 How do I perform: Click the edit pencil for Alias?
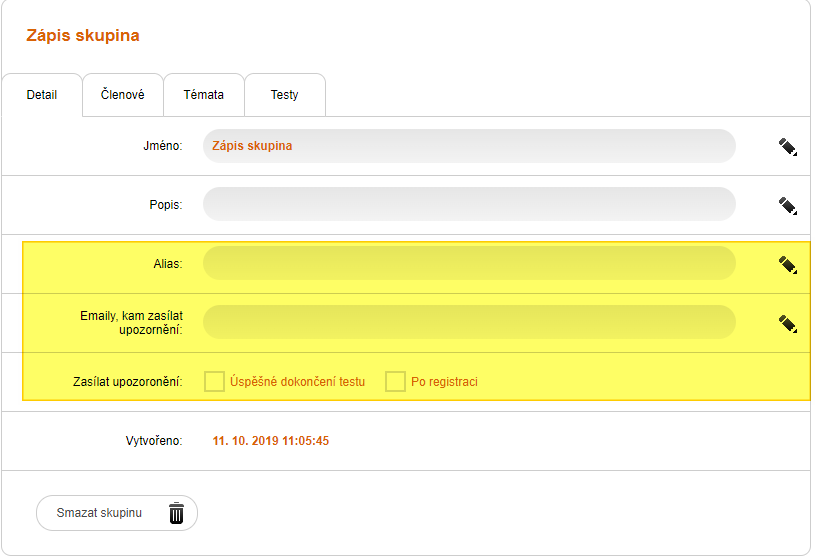point(788,265)
